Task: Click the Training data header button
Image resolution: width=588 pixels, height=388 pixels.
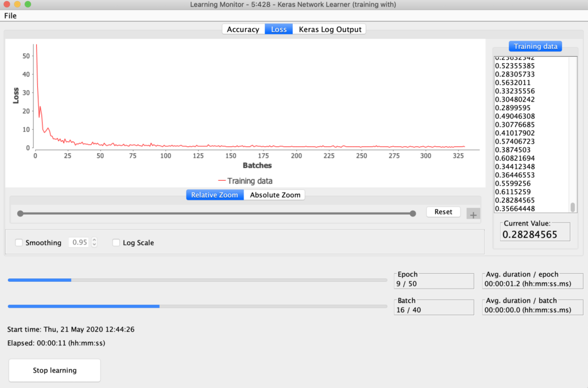Action: (x=535, y=46)
